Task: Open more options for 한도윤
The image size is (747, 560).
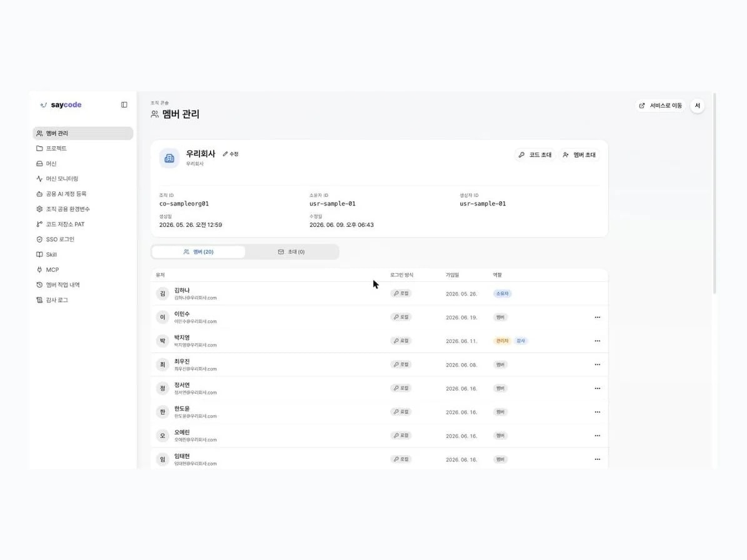Action: click(x=598, y=412)
